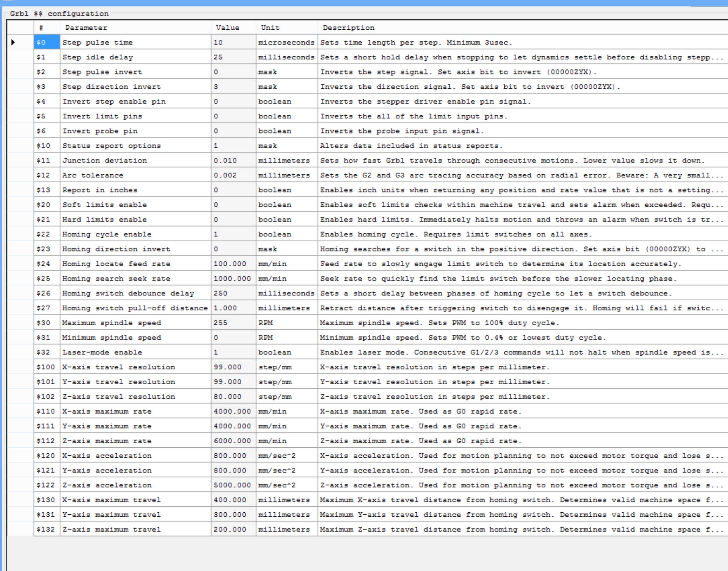Click the X-axis maximum rate description

[421, 412]
